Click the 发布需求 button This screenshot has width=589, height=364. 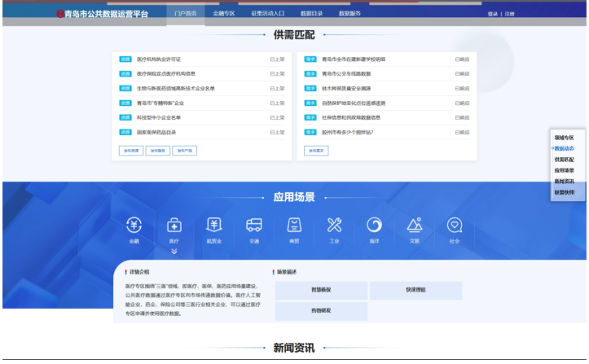[x=316, y=151]
